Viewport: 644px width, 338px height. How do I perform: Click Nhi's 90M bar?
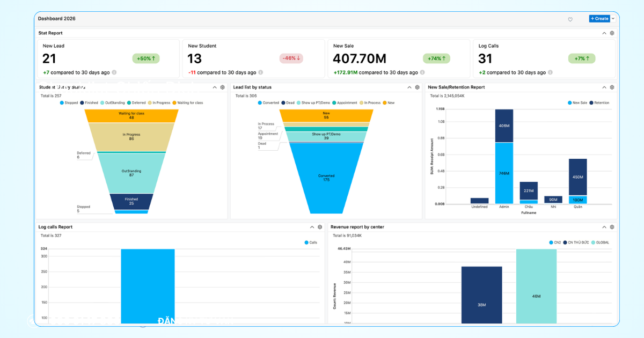[553, 200]
